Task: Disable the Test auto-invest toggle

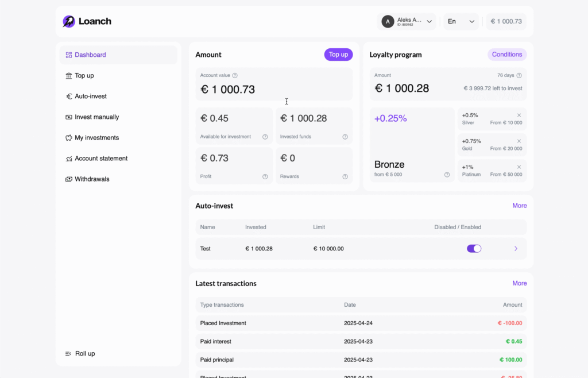Action: pos(474,249)
